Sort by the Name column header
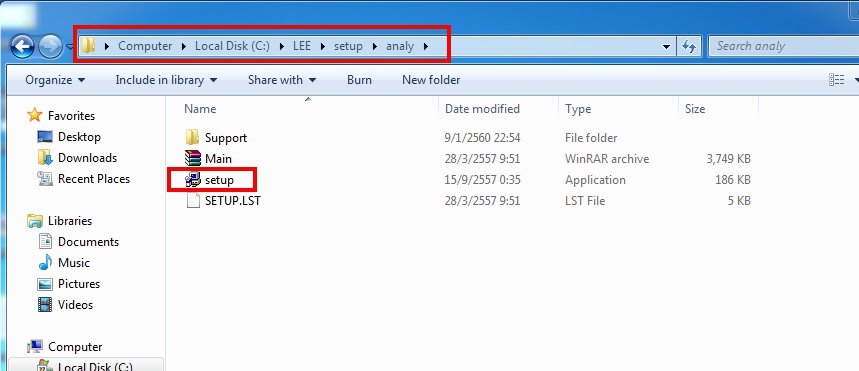 point(200,109)
